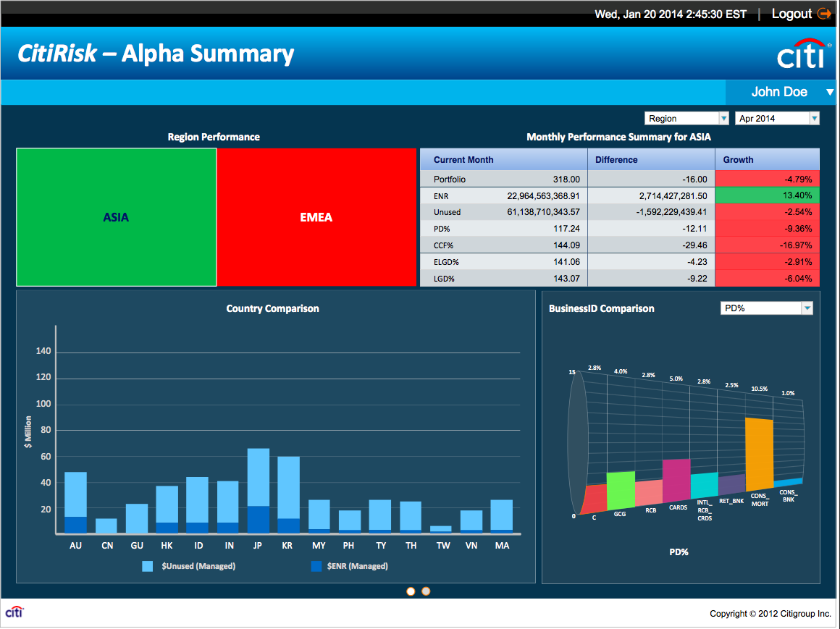Click the CCF% row label
The width and height of the screenshot is (840, 629).
(x=444, y=245)
